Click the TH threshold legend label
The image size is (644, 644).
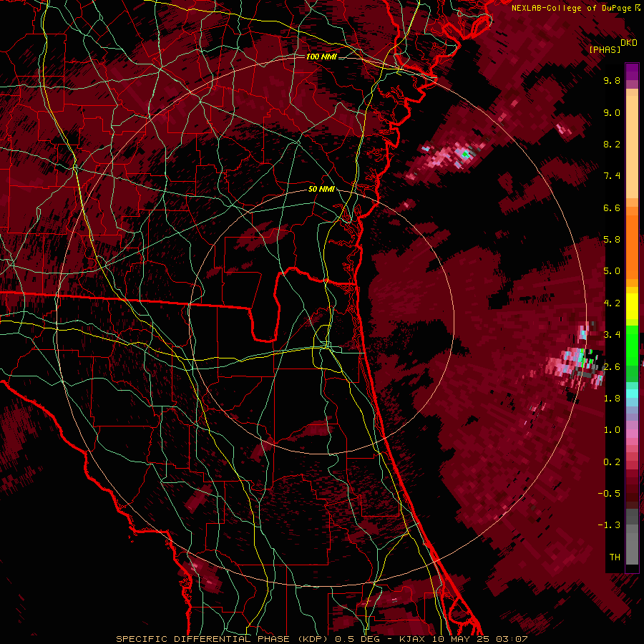615,557
